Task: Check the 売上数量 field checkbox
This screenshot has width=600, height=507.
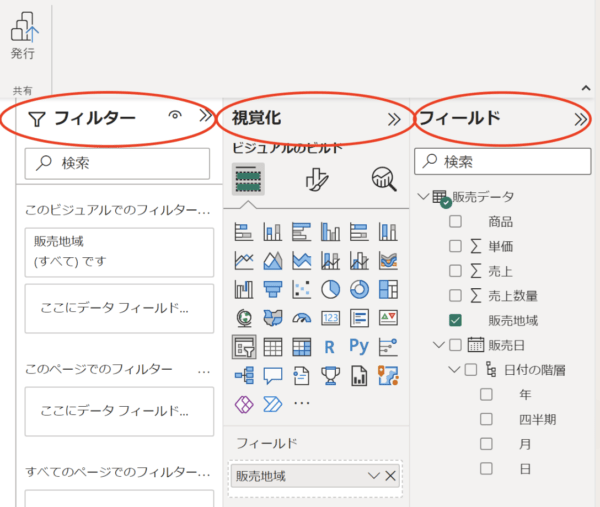Action: click(455, 295)
